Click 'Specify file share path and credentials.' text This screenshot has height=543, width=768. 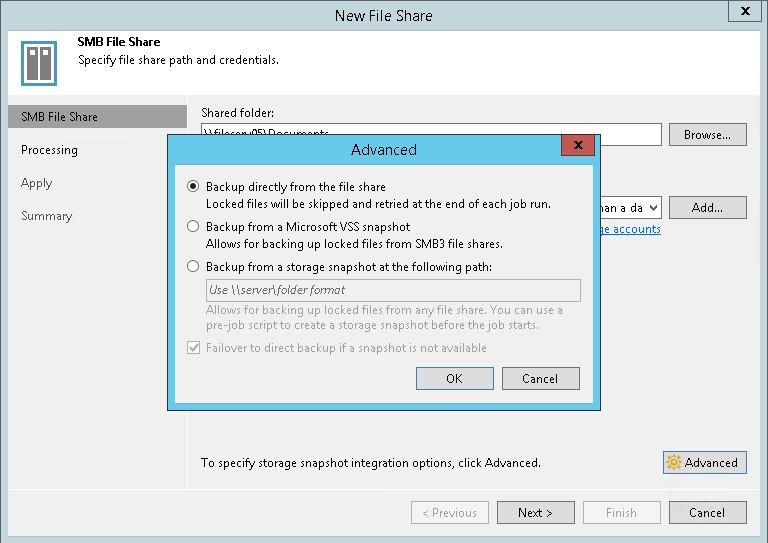(x=178, y=60)
